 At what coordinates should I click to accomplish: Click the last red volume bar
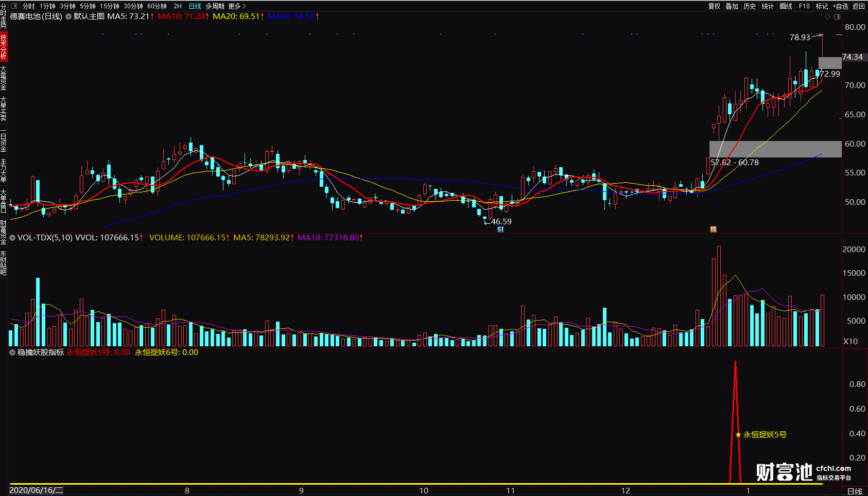tap(822, 321)
